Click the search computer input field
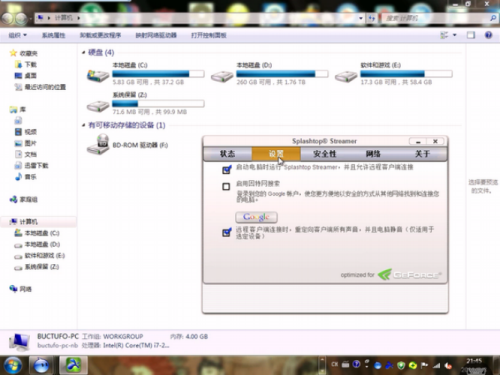The image size is (500, 375). [435, 18]
